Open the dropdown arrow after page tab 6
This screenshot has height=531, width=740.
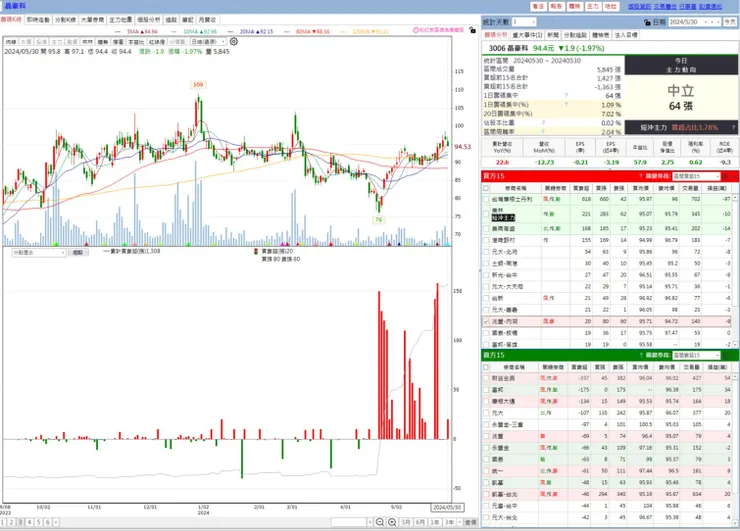click(56, 522)
